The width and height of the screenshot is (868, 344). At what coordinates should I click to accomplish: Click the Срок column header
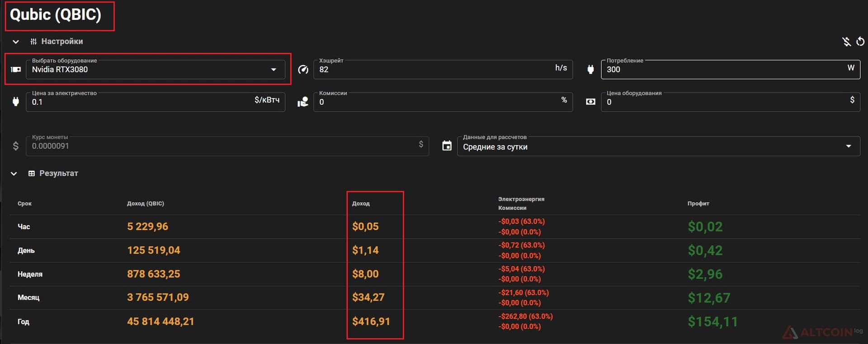(24, 204)
